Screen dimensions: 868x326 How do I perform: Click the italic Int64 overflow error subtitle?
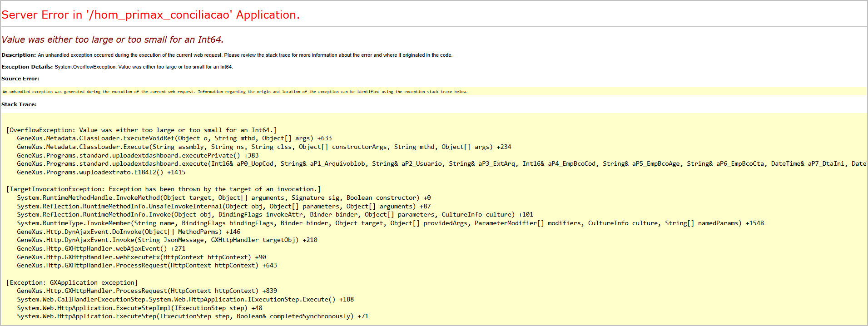pyautogui.click(x=112, y=40)
